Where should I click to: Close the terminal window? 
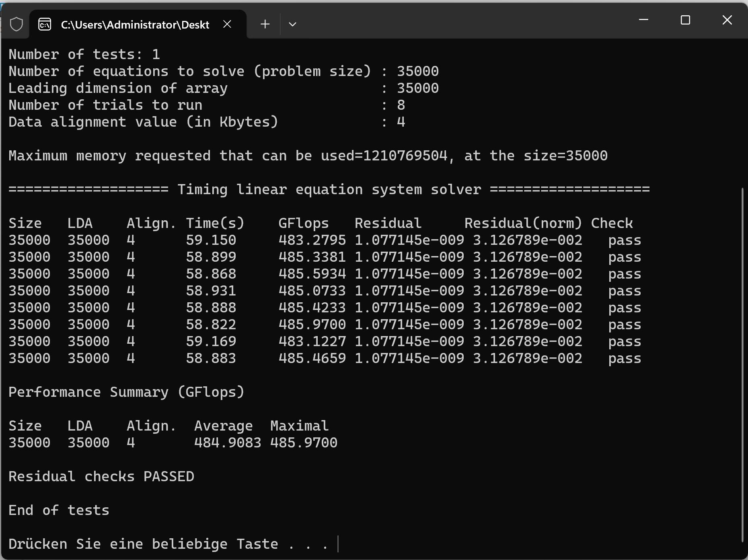tap(727, 20)
